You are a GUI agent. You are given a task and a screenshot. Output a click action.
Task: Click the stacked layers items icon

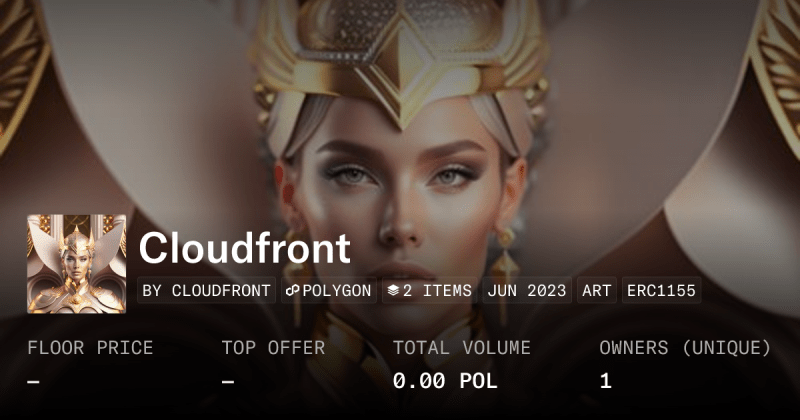click(393, 291)
